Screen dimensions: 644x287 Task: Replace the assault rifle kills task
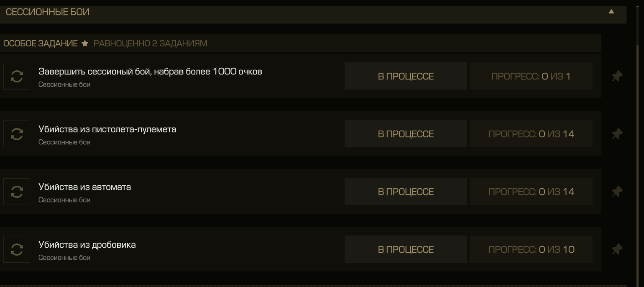[17, 192]
